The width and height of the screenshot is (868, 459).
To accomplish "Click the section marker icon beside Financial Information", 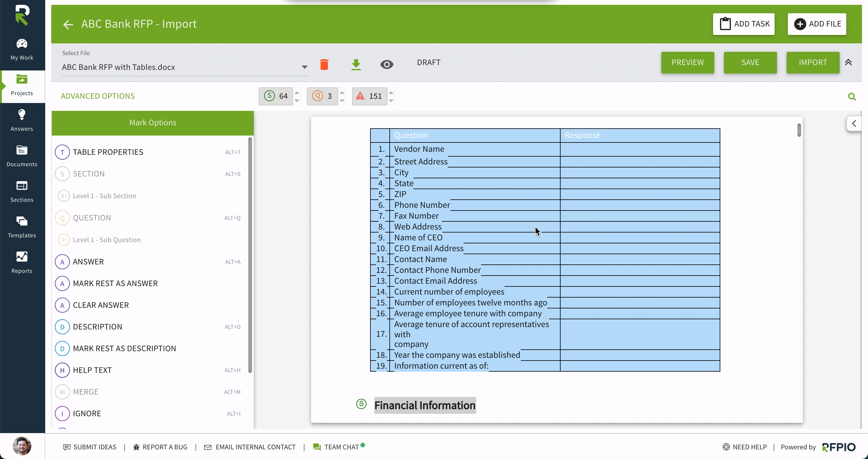I will (x=361, y=404).
